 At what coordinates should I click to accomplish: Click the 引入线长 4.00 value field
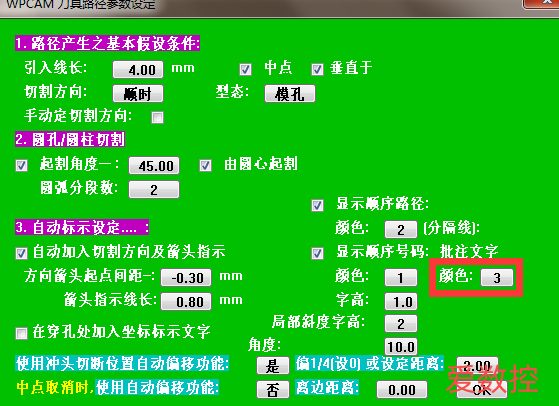[138, 70]
